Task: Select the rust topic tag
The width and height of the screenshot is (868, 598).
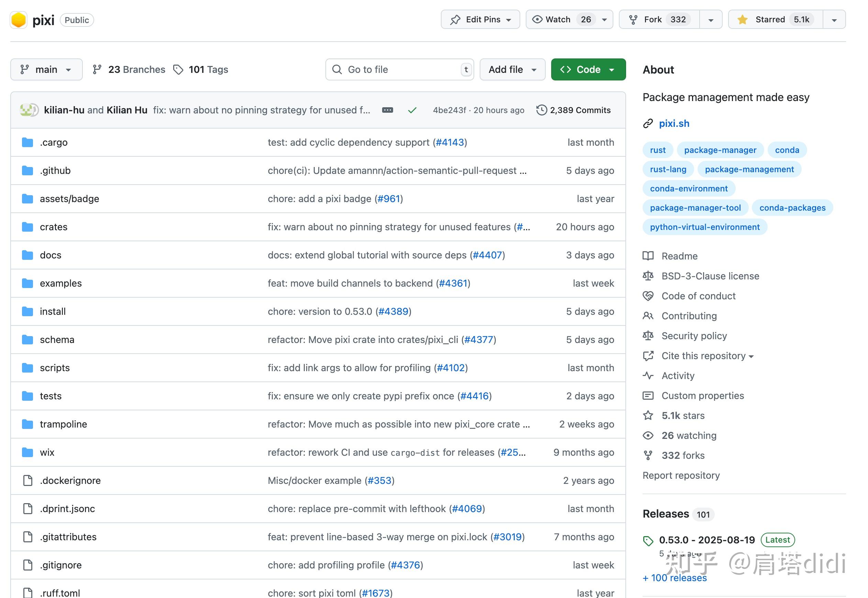Action: click(657, 150)
